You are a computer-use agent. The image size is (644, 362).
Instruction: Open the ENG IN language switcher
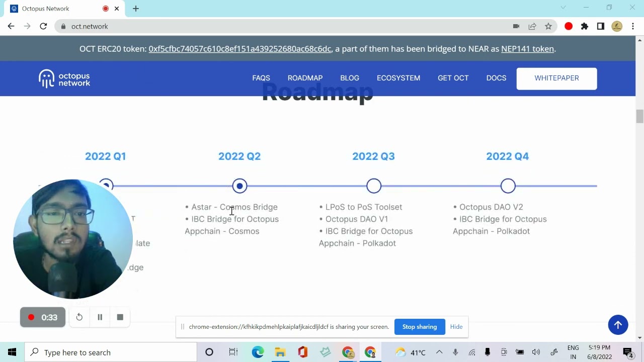tap(573, 352)
